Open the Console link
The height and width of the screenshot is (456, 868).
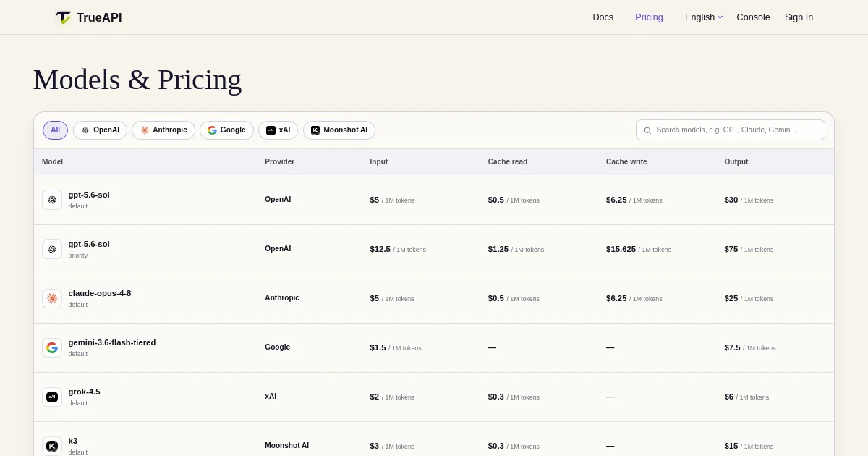tap(753, 17)
